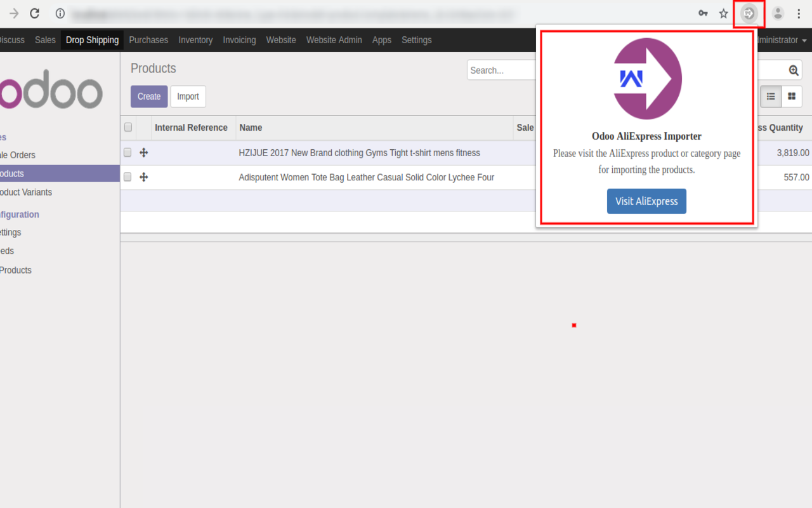Check the Adisputent Women Tote Bag row checkbox
This screenshot has width=812, height=508.
pos(128,177)
